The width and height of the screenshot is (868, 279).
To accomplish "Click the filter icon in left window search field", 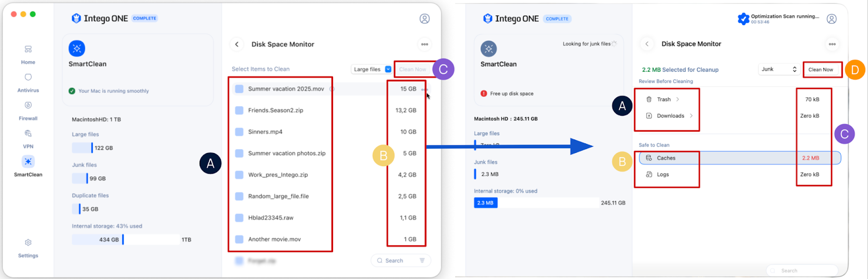I will click(422, 261).
